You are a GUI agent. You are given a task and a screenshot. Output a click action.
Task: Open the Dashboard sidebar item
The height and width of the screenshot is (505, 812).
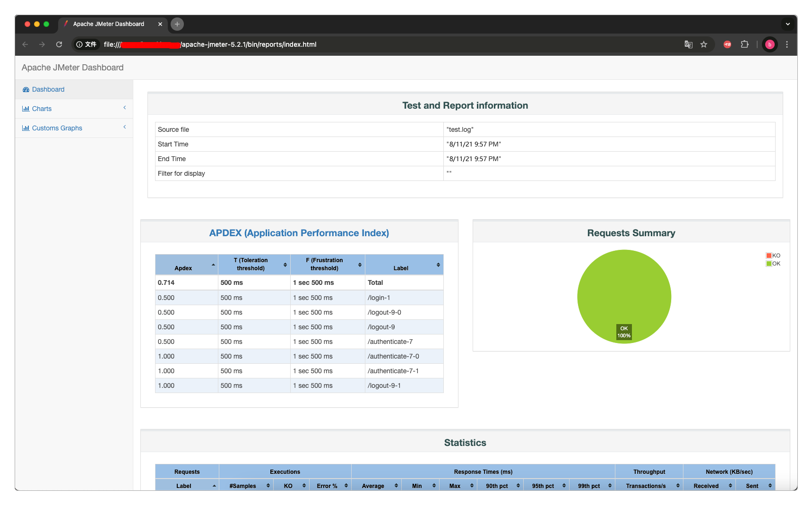tap(74, 89)
